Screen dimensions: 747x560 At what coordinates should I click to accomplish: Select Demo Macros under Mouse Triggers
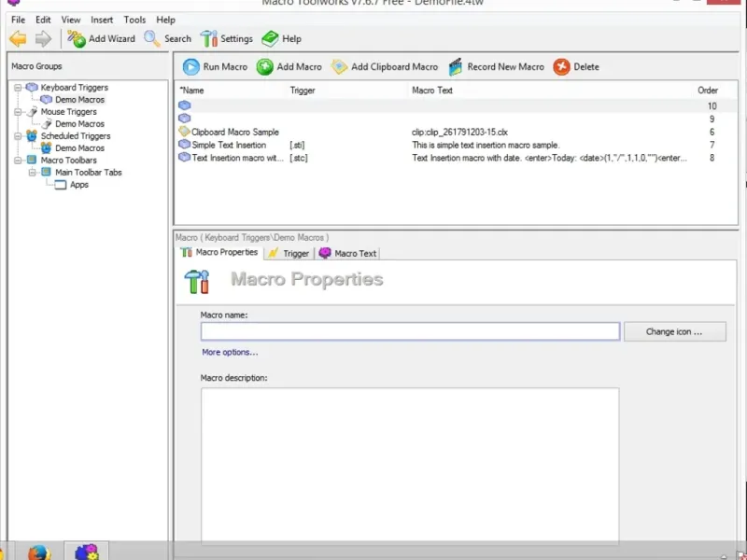coord(79,124)
